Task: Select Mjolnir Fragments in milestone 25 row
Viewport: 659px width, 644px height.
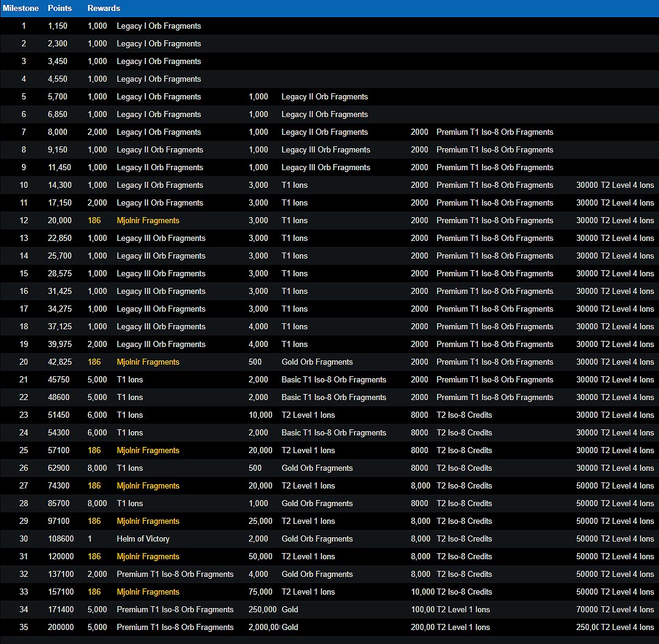Action: point(148,451)
